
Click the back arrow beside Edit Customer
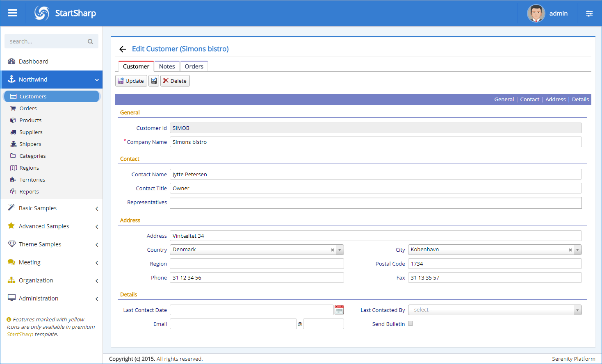coord(123,49)
